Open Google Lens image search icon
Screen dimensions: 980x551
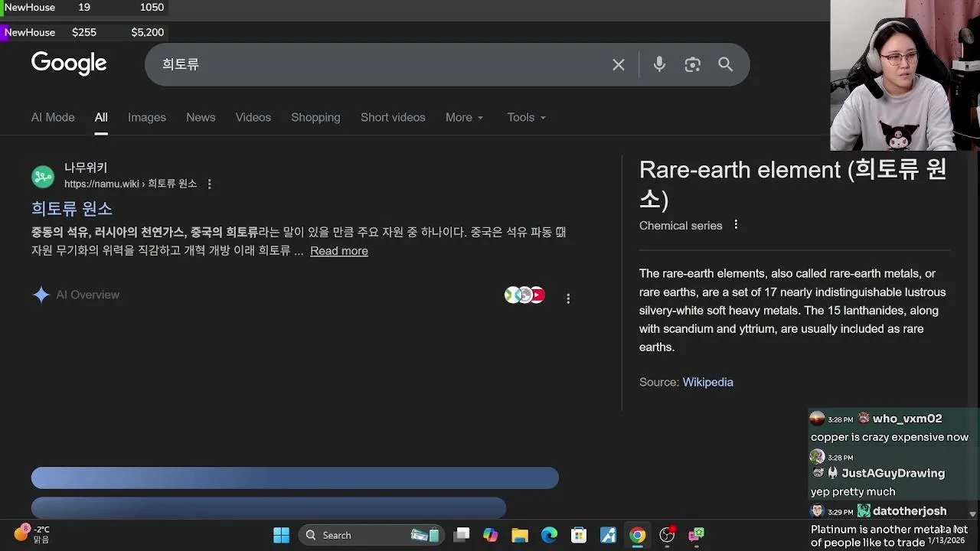693,65
